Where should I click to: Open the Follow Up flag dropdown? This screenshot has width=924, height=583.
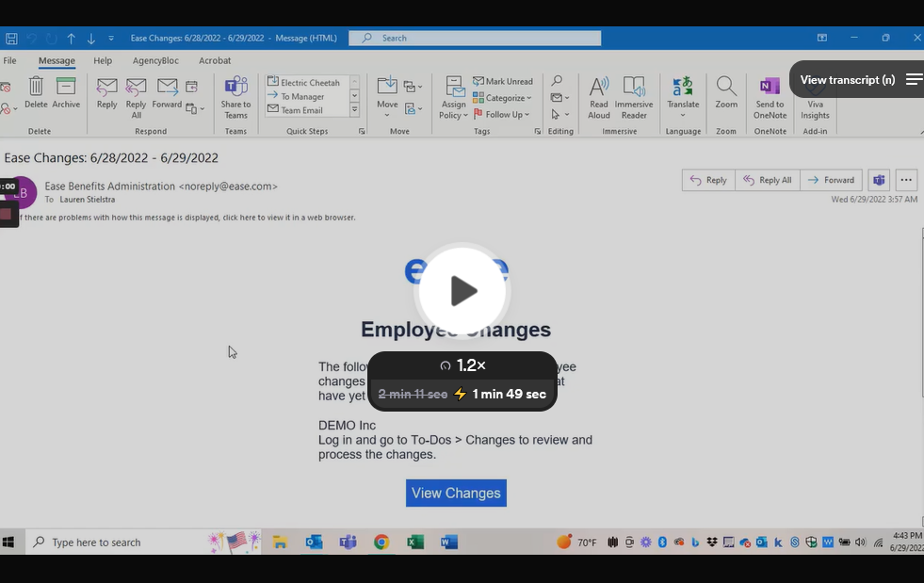(x=501, y=114)
